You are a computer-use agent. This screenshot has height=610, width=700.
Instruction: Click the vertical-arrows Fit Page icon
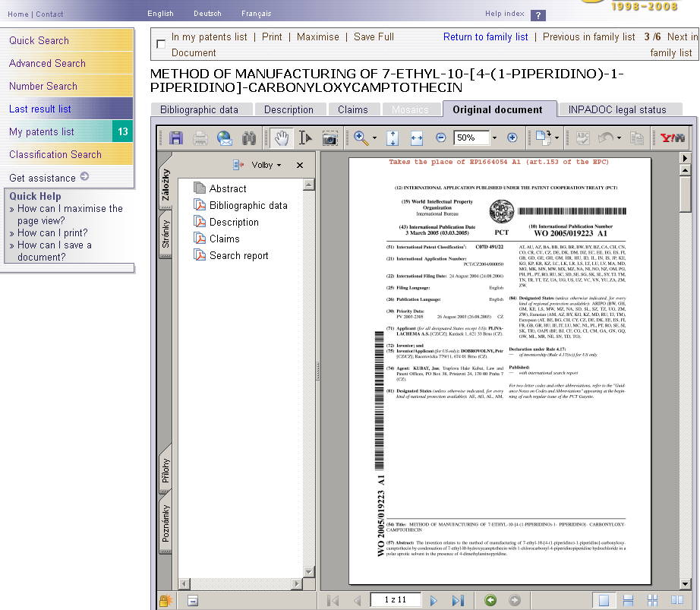[x=393, y=138]
